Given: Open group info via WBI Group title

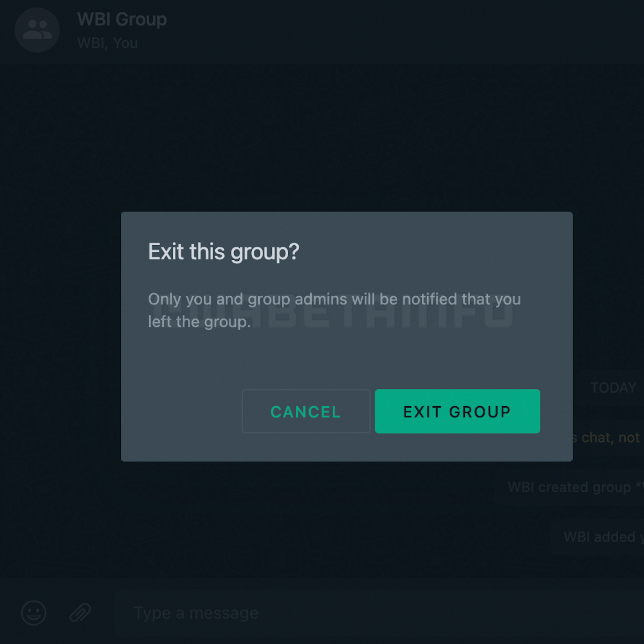Looking at the screenshot, I should [122, 19].
